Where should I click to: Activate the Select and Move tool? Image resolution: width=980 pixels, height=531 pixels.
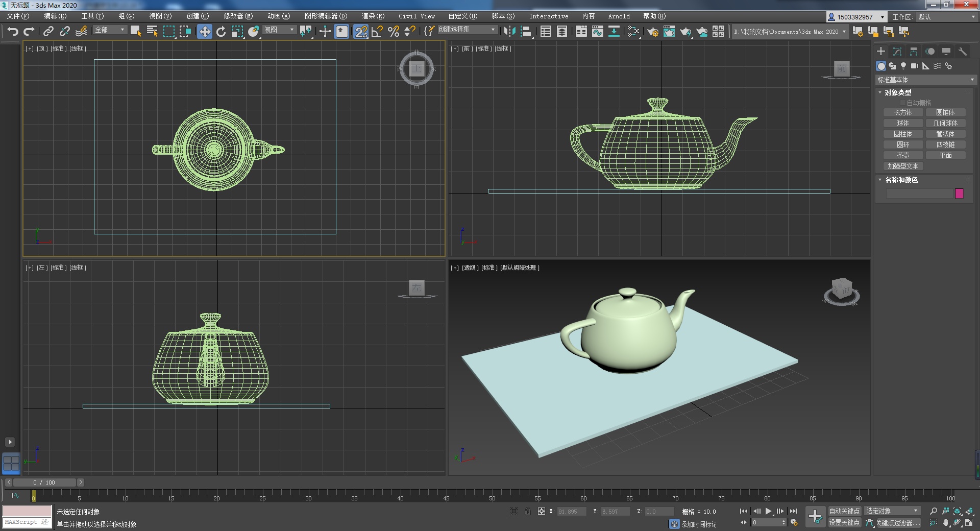pos(205,32)
